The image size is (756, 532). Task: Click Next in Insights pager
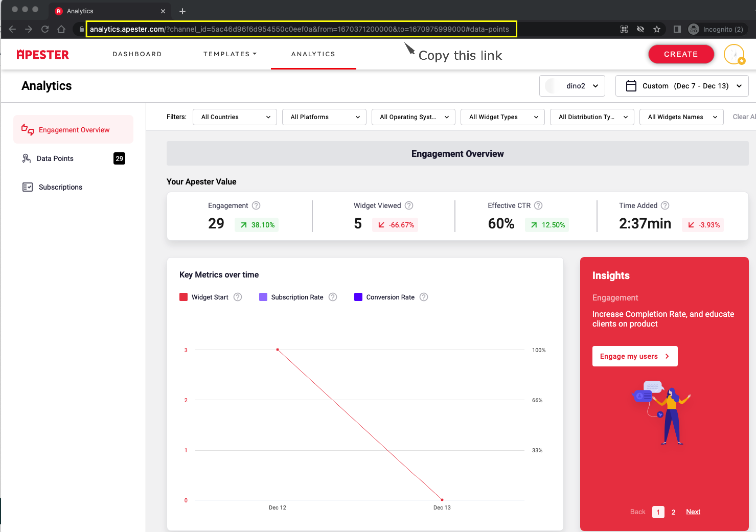coord(693,512)
